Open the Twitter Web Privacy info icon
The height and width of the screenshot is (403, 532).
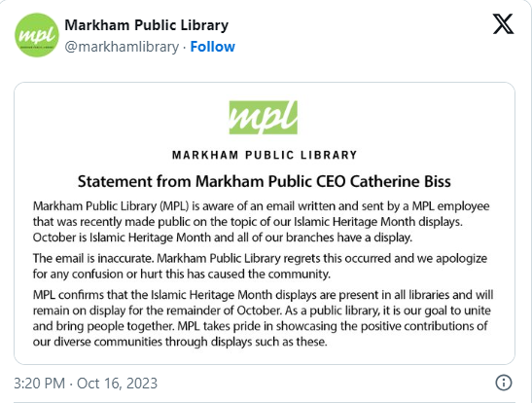(504, 383)
